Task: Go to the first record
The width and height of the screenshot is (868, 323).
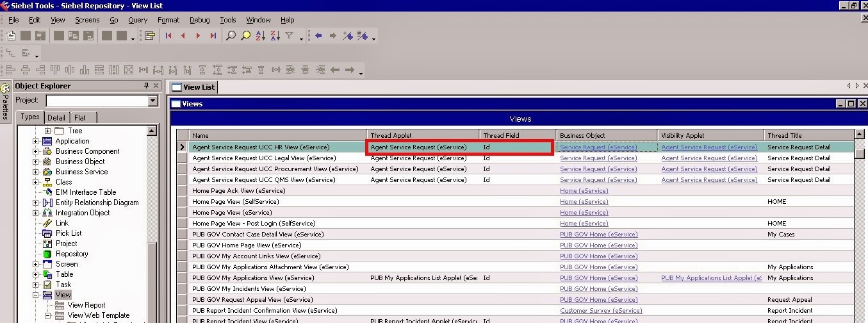Action: pos(168,36)
